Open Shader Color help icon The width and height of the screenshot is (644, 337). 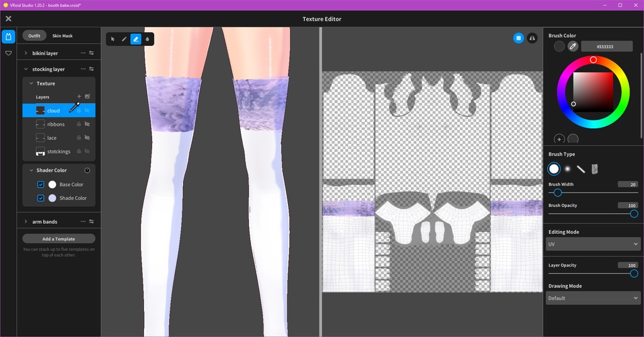coord(87,170)
